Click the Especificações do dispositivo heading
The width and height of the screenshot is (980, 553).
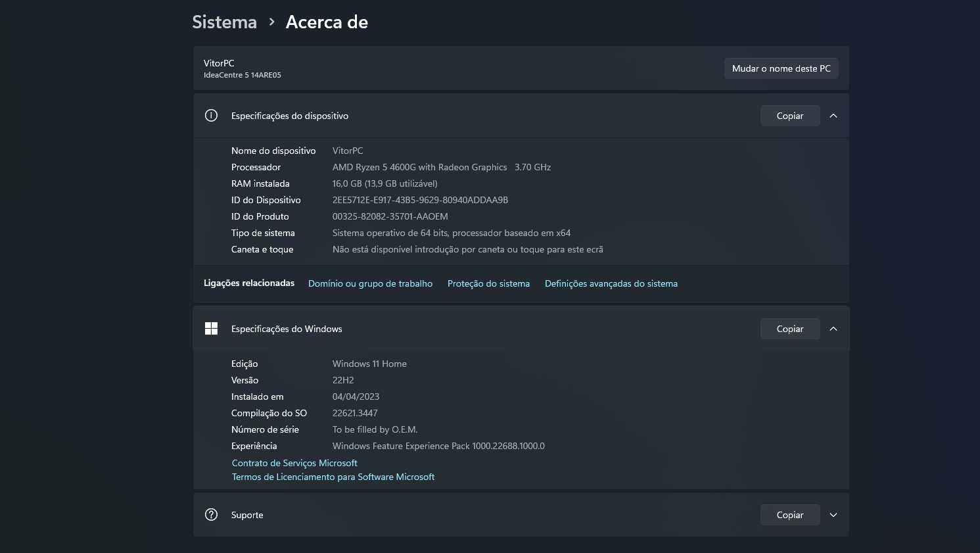click(x=290, y=116)
